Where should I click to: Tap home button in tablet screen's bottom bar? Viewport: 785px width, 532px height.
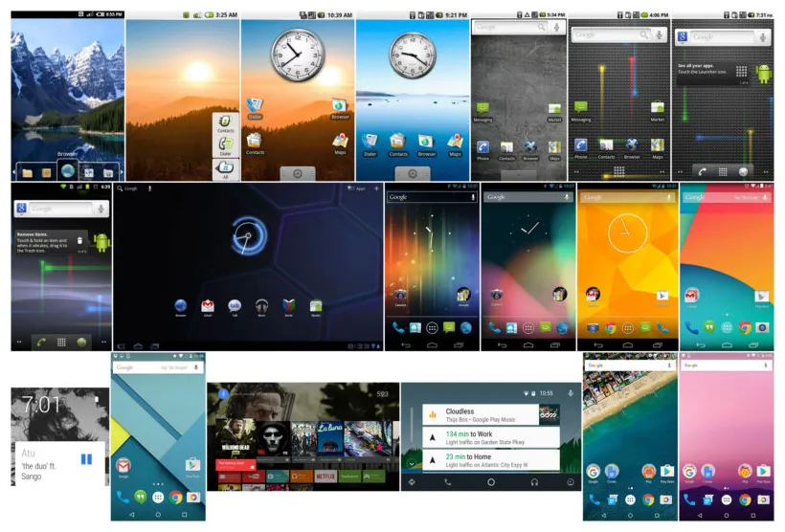pos(138,345)
